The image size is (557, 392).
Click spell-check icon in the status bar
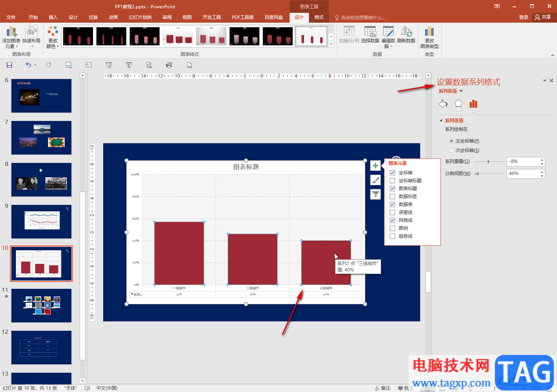coord(87,388)
